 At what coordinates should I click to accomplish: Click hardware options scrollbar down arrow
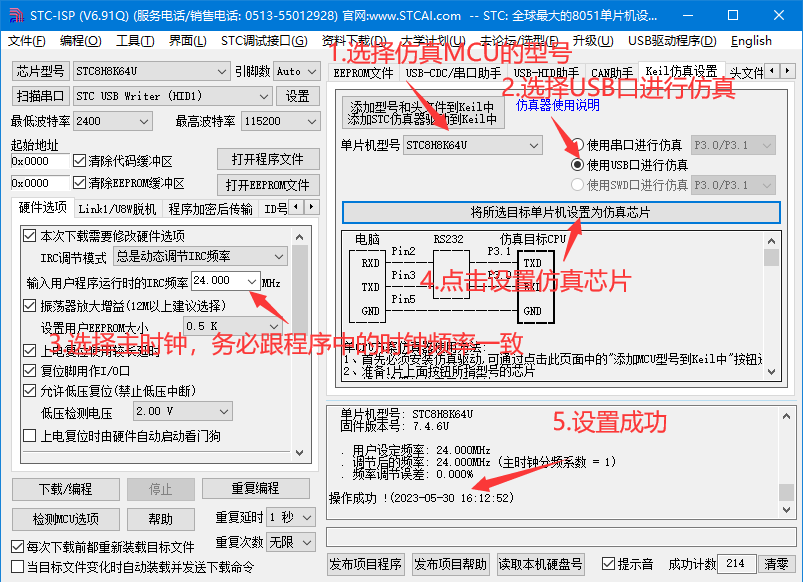(x=300, y=452)
